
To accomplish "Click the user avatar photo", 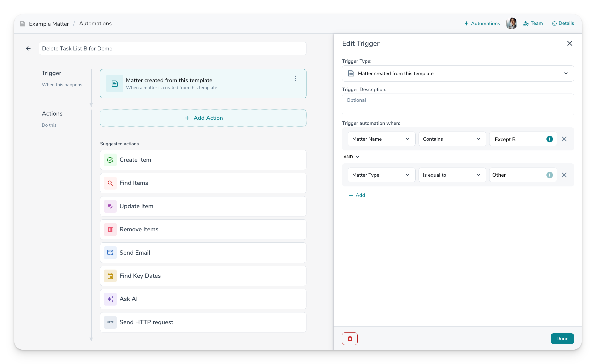I will [511, 24].
